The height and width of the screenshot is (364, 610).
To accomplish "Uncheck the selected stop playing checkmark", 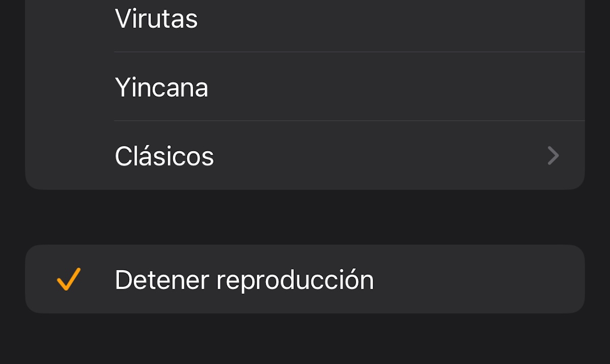I will coord(69,280).
